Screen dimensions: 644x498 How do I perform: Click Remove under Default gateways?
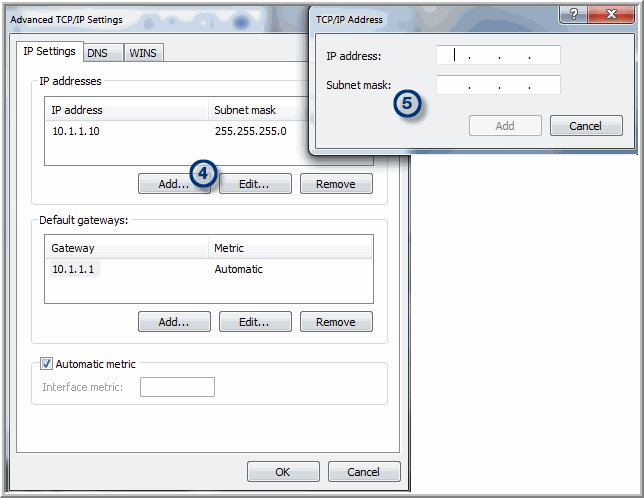click(335, 322)
